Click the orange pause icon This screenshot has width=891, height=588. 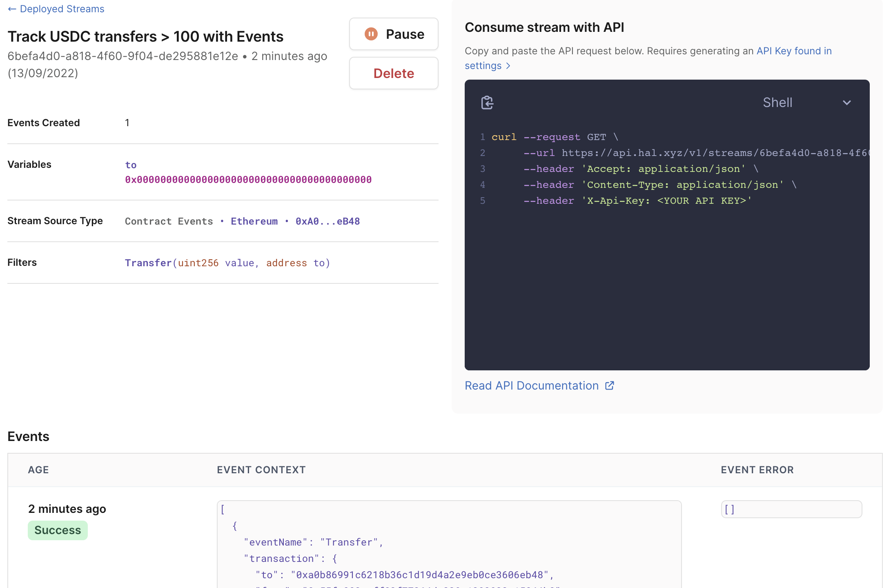tap(371, 34)
